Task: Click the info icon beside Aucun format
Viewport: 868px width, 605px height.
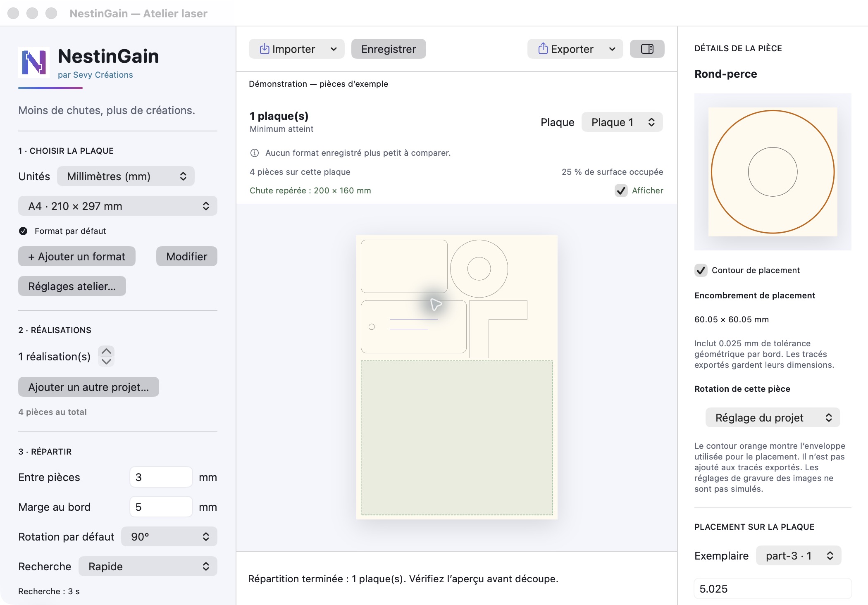Action: tap(255, 153)
